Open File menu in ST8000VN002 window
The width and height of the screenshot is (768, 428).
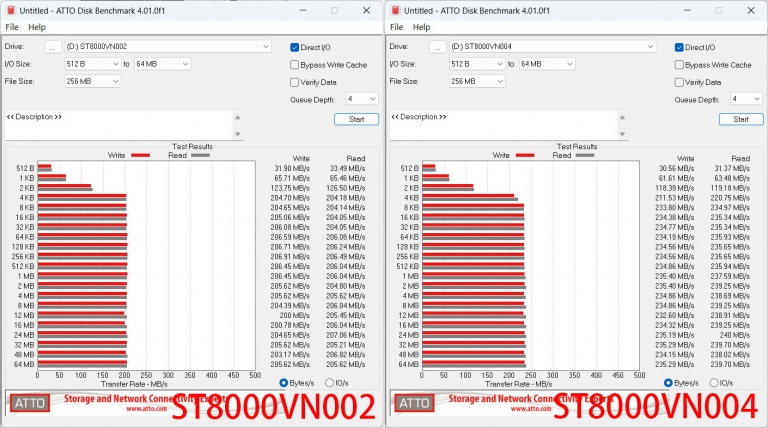point(12,27)
